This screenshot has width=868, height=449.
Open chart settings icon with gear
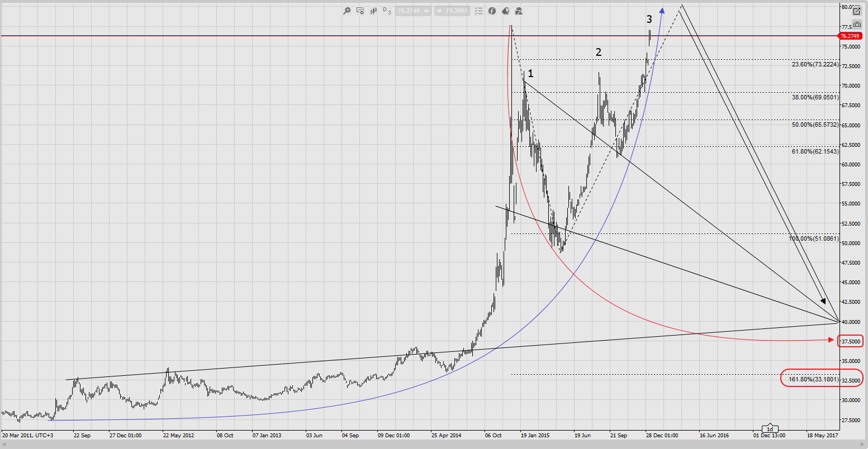[360, 11]
